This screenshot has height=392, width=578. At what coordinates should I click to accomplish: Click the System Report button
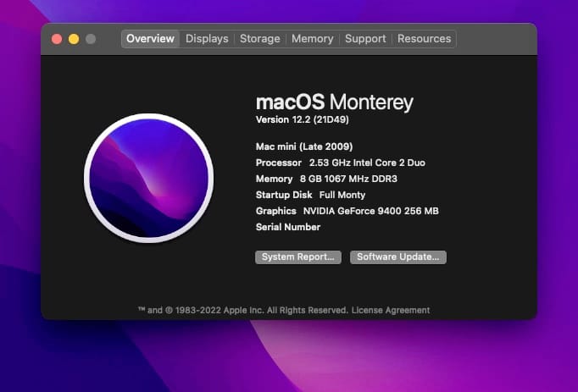point(298,257)
